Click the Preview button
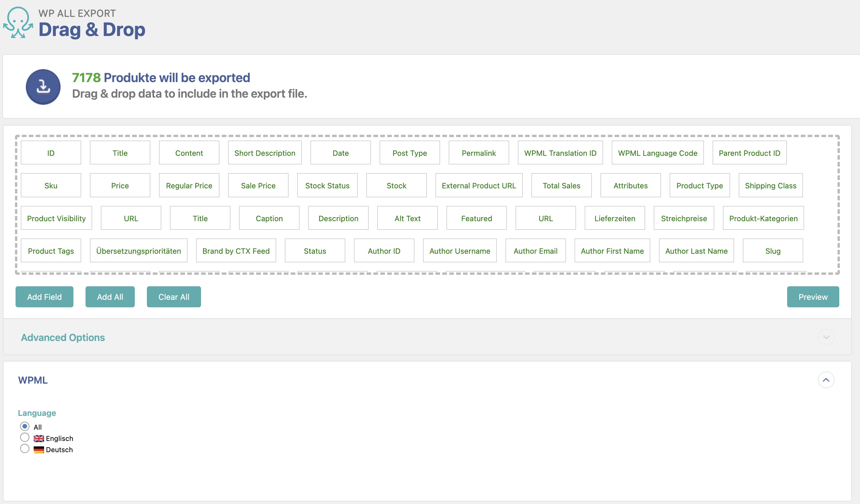The width and height of the screenshot is (860, 504). point(813,297)
